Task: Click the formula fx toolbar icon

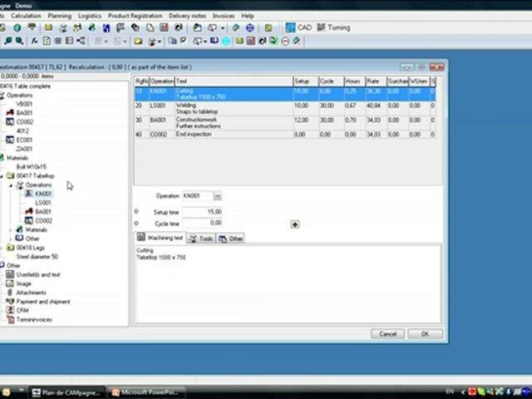Action: 34,41
